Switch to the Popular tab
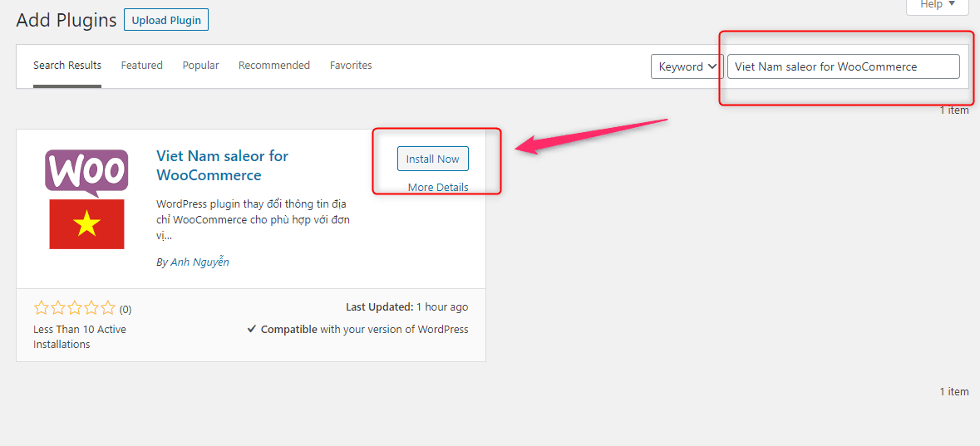Screen dimensions: 980x446 [x=200, y=65]
